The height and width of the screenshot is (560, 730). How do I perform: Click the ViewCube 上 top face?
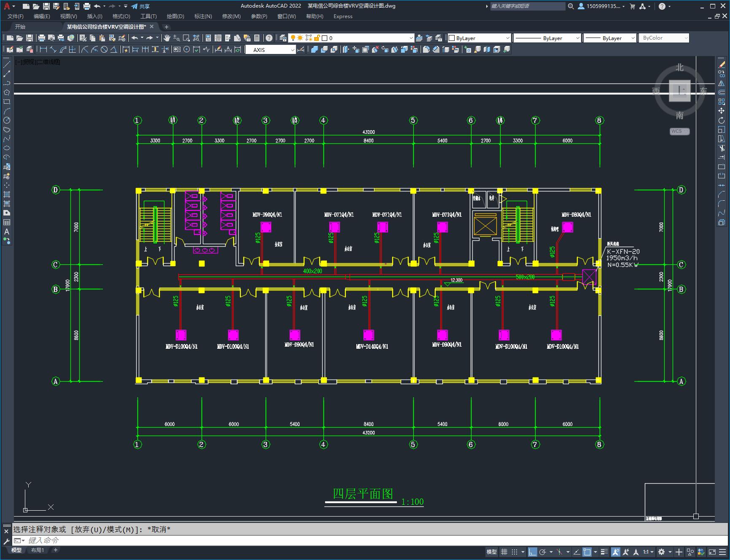coord(679,90)
